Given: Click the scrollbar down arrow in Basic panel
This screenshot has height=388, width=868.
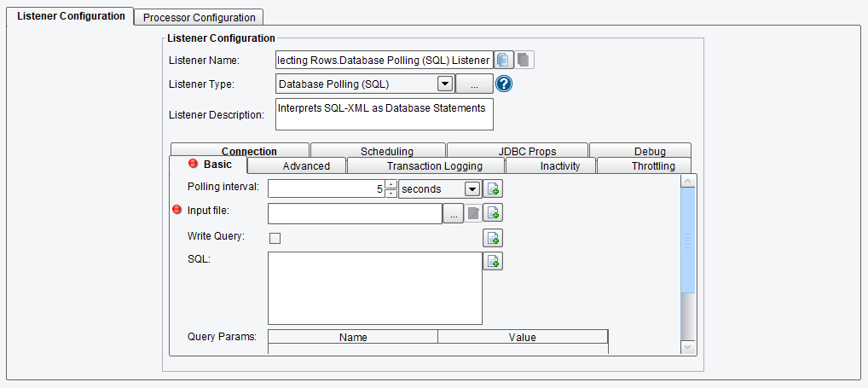Looking at the screenshot, I should click(x=688, y=346).
